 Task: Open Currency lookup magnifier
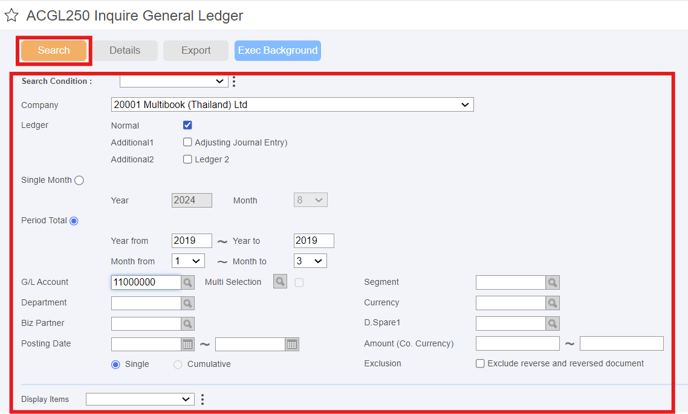pyautogui.click(x=552, y=303)
